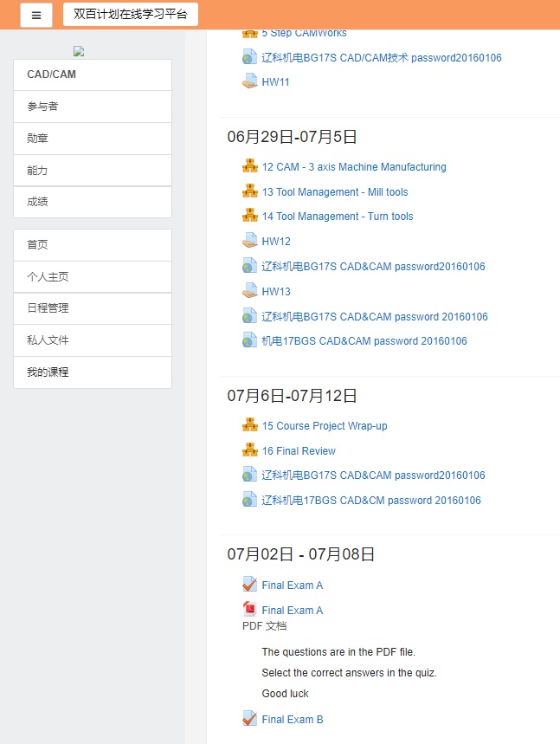Open the 15 Course Project Wrap-up link
This screenshot has width=560, height=744.
[325, 426]
